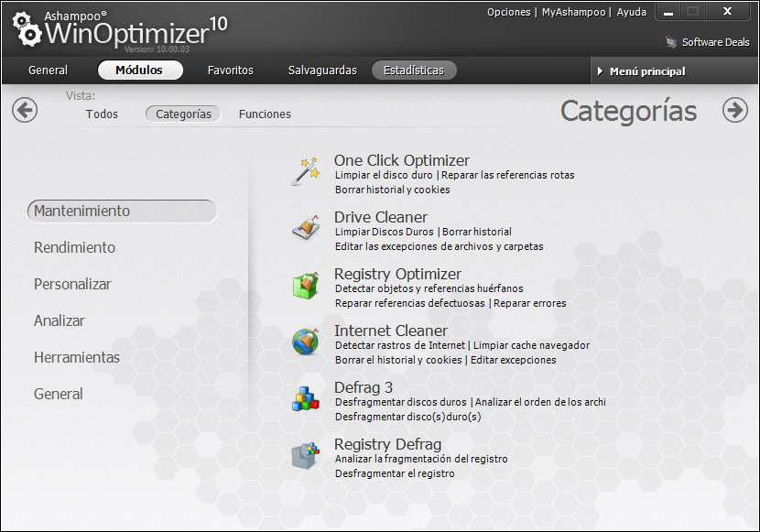
Task: Click 'Borrar historial' under Drive Cleaner
Action: (477, 232)
